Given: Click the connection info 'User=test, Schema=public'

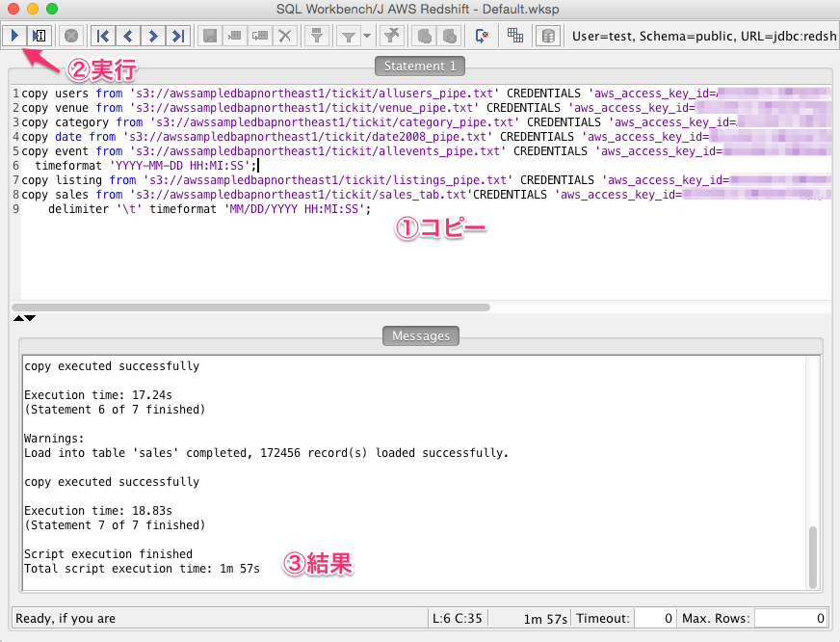Looking at the screenshot, I should click(x=704, y=36).
